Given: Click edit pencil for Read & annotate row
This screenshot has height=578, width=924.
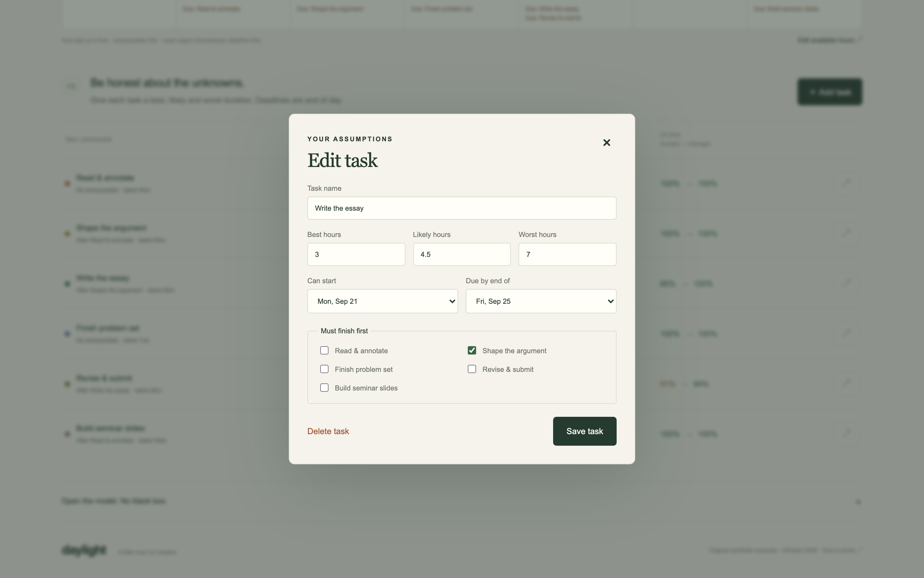Looking at the screenshot, I should 846,183.
